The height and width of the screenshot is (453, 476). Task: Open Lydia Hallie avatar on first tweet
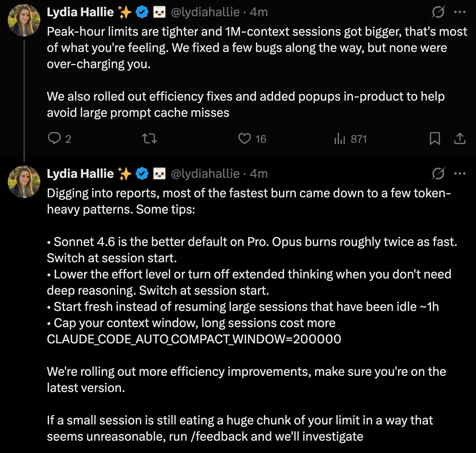[24, 20]
